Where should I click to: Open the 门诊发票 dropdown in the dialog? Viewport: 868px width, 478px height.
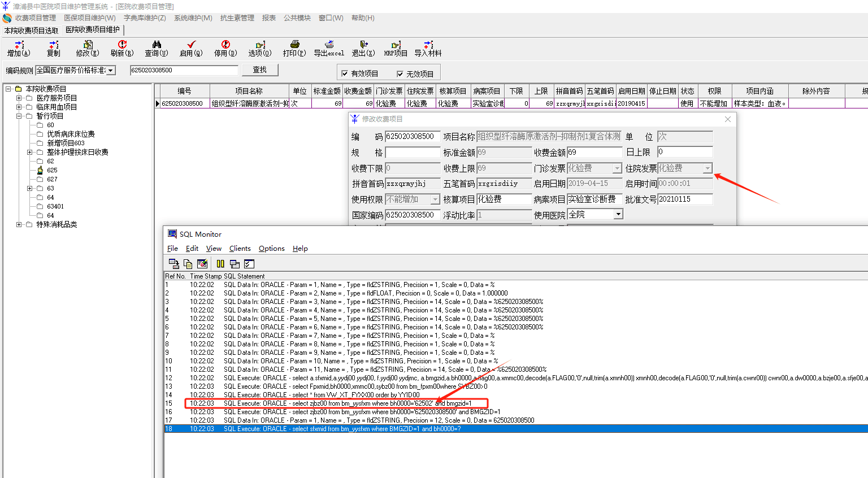pyautogui.click(x=617, y=168)
